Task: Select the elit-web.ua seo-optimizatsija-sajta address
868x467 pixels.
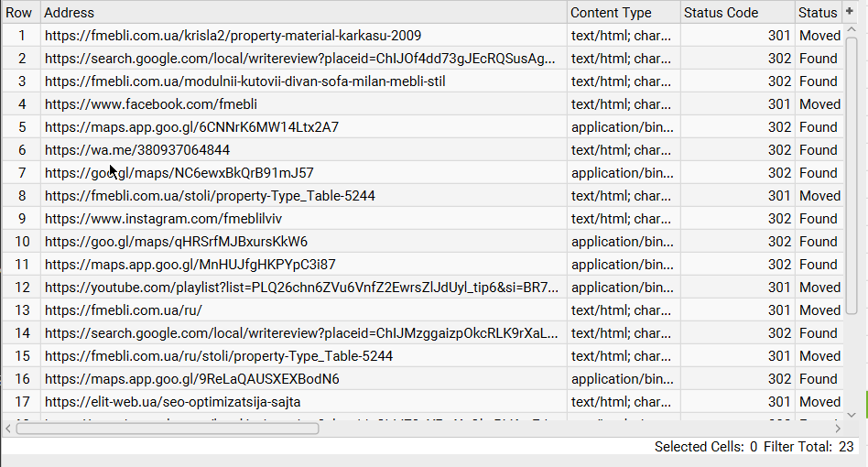Action: coord(172,402)
